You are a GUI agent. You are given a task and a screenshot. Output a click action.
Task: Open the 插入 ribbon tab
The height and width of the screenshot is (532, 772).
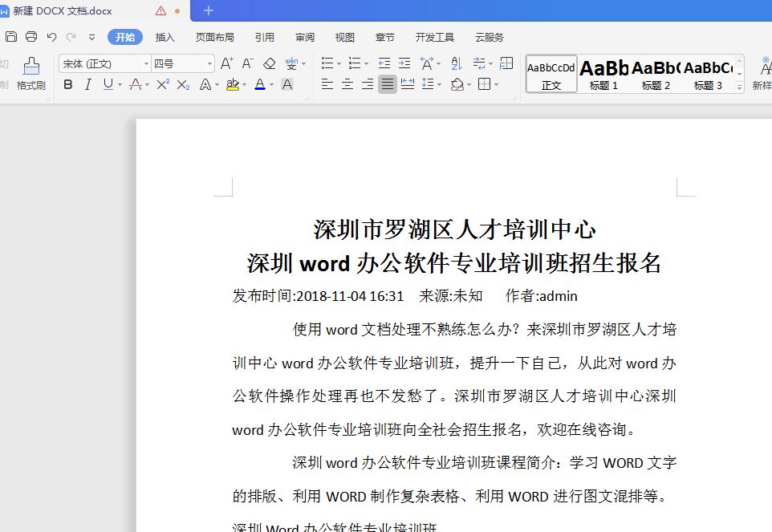165,38
